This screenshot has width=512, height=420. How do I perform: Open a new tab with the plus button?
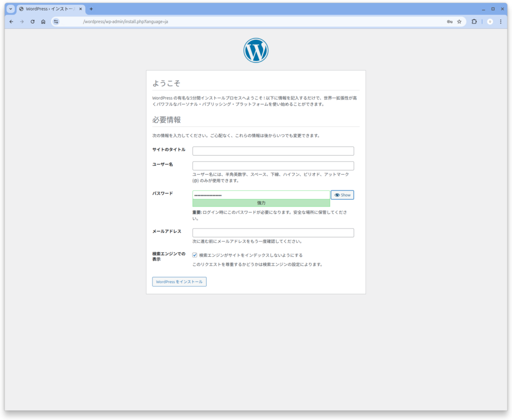coord(91,9)
